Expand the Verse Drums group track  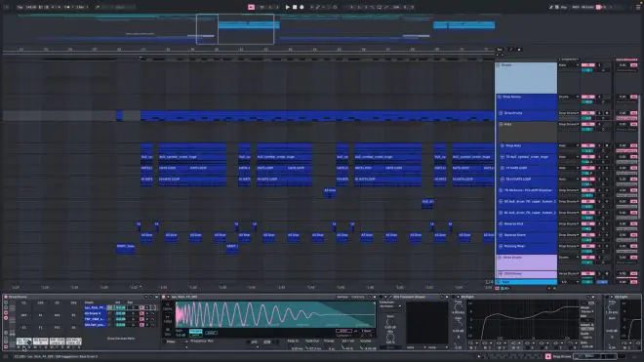pyautogui.click(x=500, y=258)
